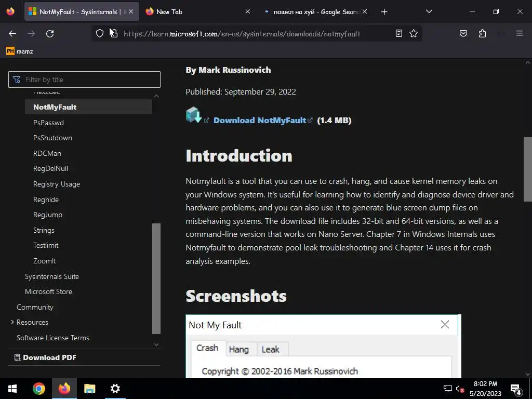Open Testlimit in the sidebar
Viewport: 532px width, 399px height.
[x=46, y=245]
